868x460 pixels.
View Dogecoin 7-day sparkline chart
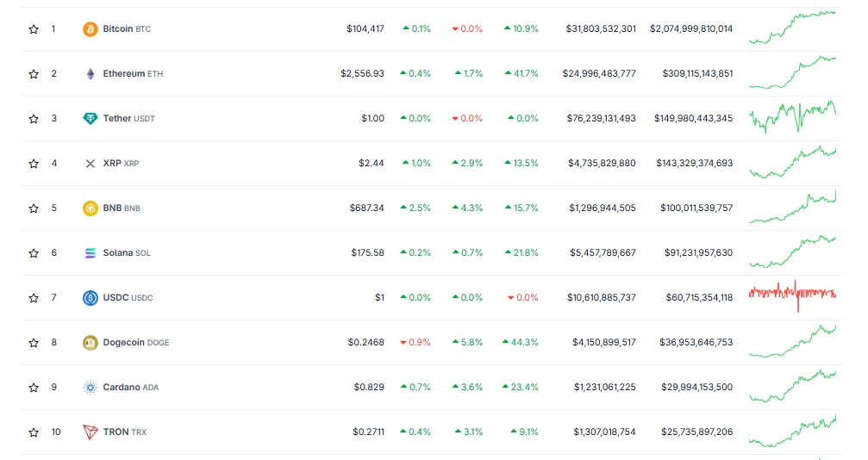point(793,341)
